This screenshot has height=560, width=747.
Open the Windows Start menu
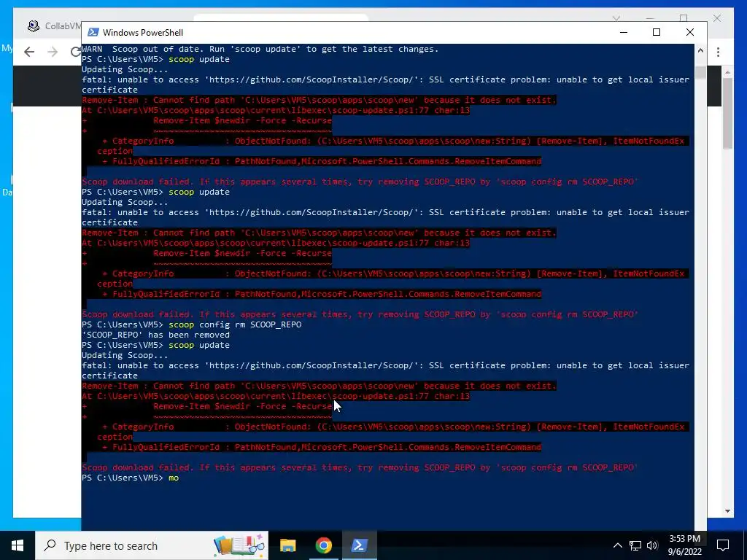point(18,545)
